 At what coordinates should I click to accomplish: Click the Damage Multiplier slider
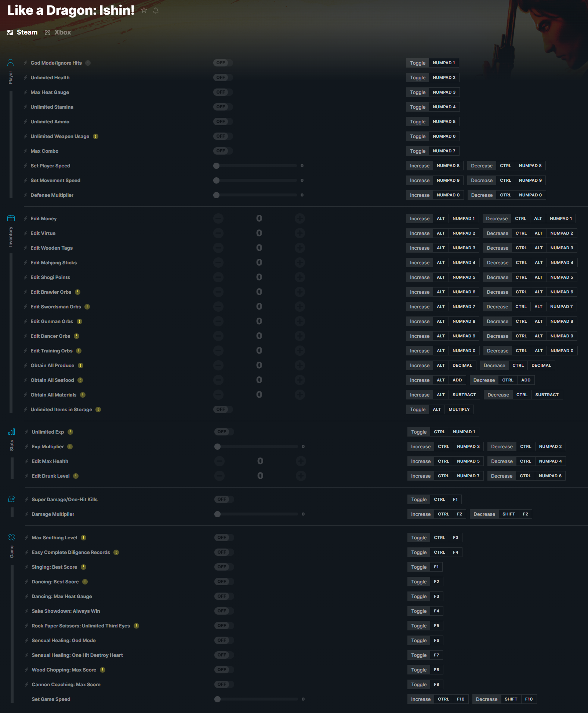[x=257, y=514]
